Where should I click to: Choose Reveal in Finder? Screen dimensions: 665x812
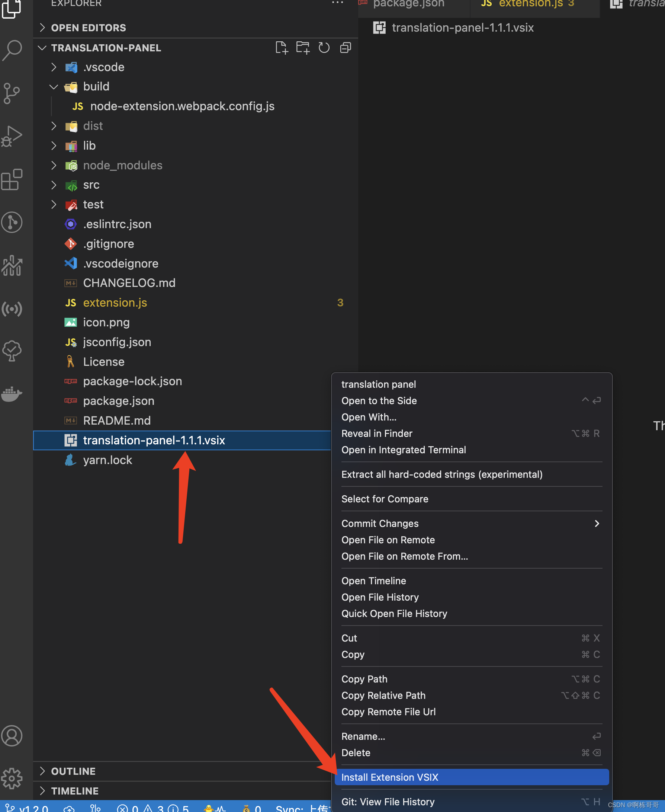[472, 433]
